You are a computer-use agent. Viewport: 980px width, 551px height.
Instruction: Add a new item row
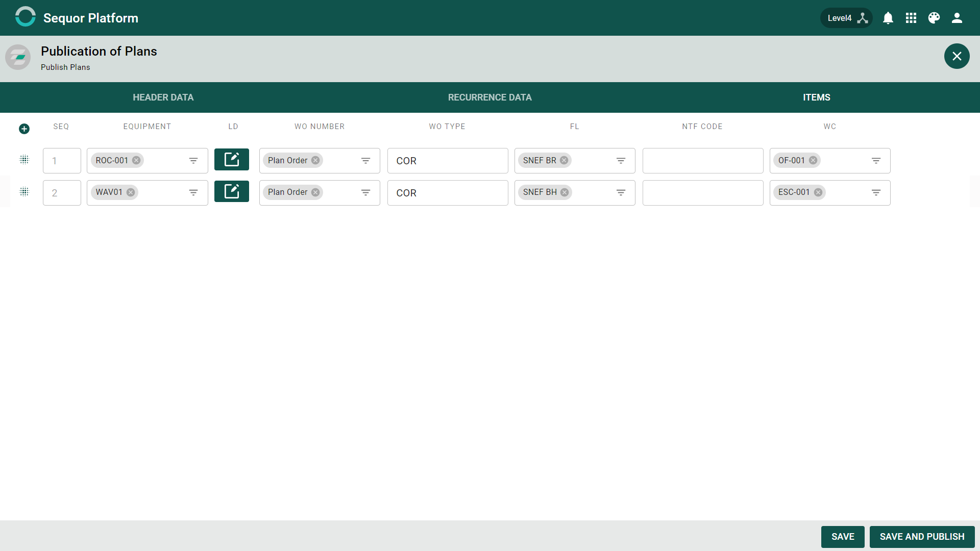(24, 129)
